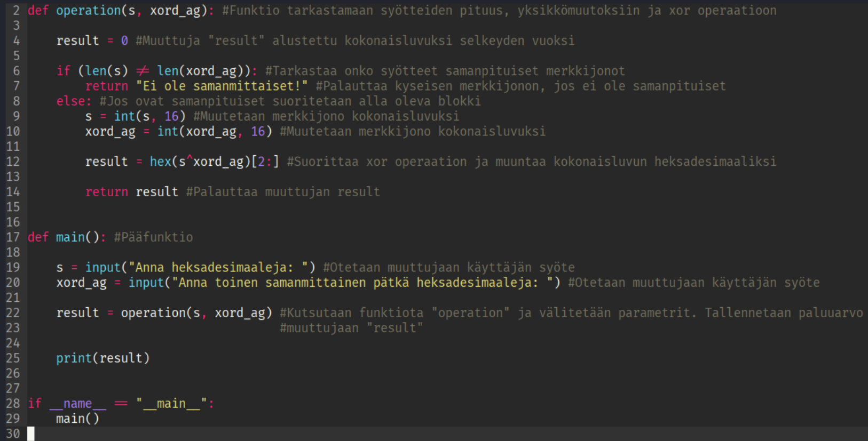Click the operation(s, xord_ag) call on line 22

tap(196, 313)
